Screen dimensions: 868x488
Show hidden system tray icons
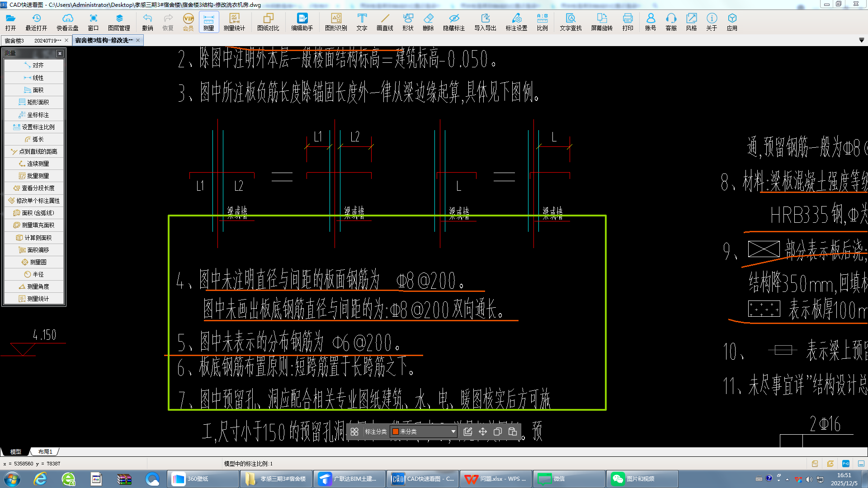click(787, 479)
